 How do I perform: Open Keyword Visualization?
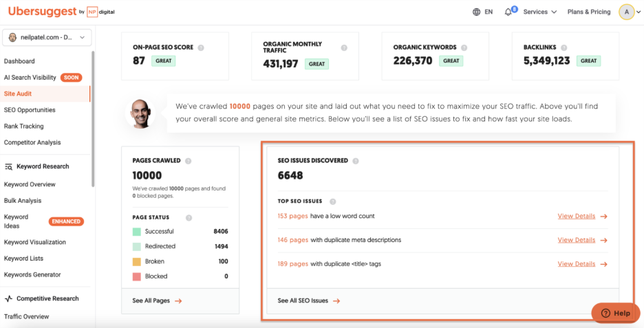pos(35,242)
